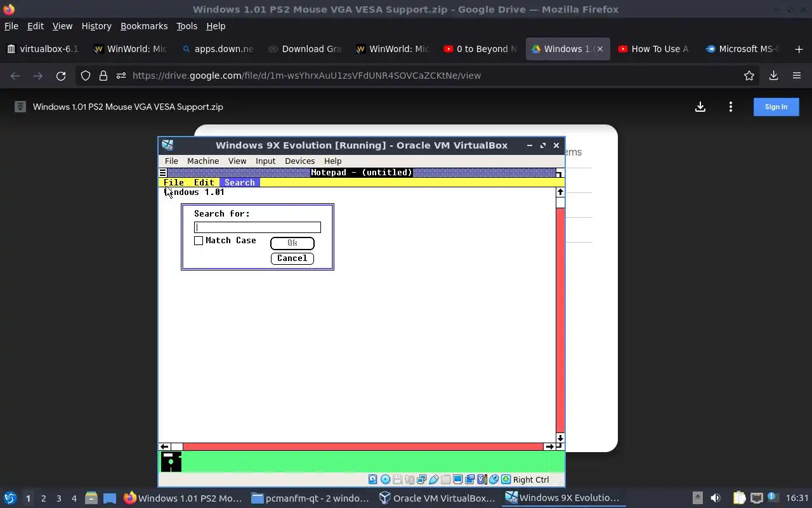Viewport: 812px width, 508px height.
Task: Open the VirtualBox View menu
Action: (237, 161)
